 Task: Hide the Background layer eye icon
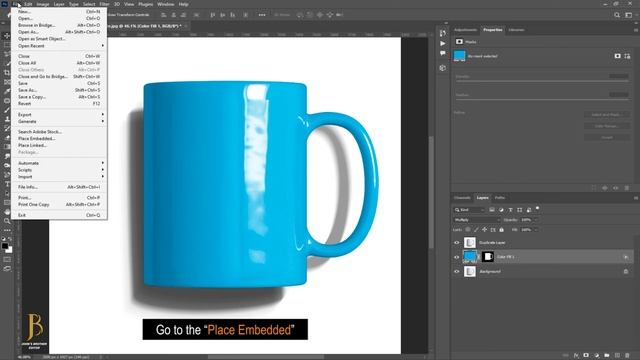457,271
